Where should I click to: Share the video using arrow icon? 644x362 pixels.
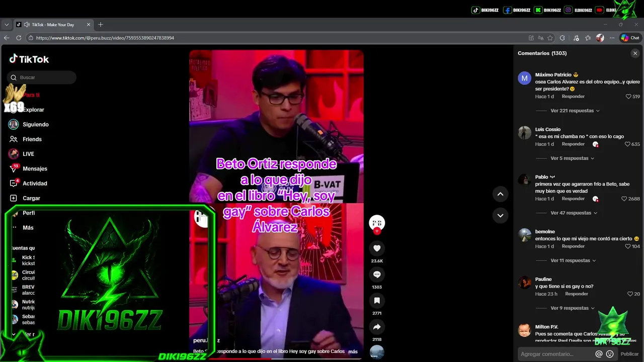[377, 327]
